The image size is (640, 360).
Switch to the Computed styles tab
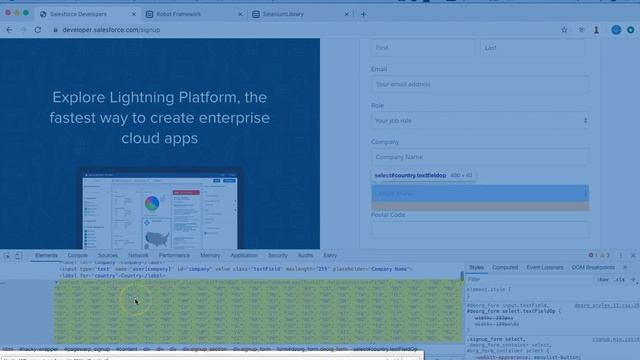505,267
